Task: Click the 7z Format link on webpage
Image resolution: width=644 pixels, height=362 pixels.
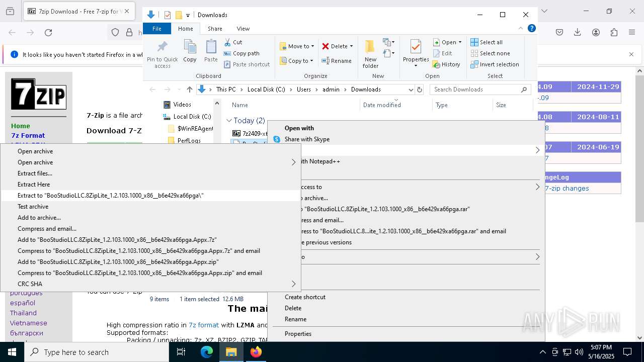Action: click(x=28, y=136)
